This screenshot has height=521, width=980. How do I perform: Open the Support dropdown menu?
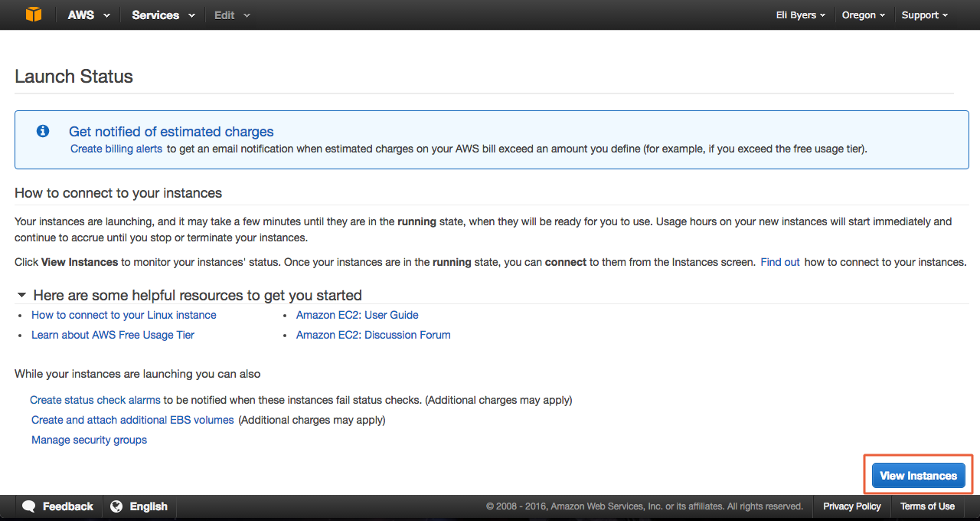coord(925,15)
